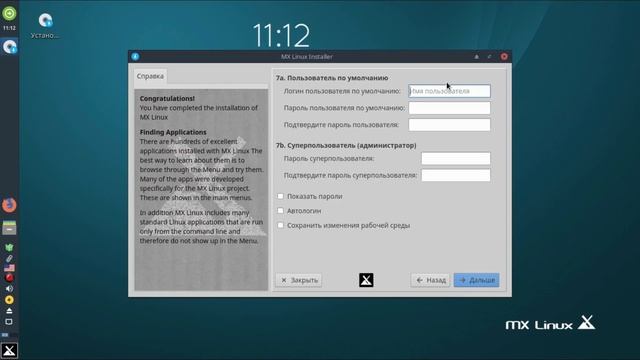The width and height of the screenshot is (640, 360).
Task: Click the Congratulations! help text heading
Action: (167, 98)
